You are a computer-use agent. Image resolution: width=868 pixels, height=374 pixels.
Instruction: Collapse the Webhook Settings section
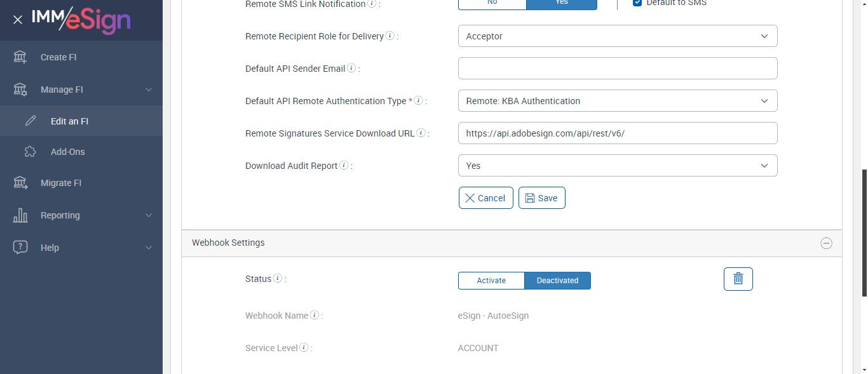click(x=826, y=243)
